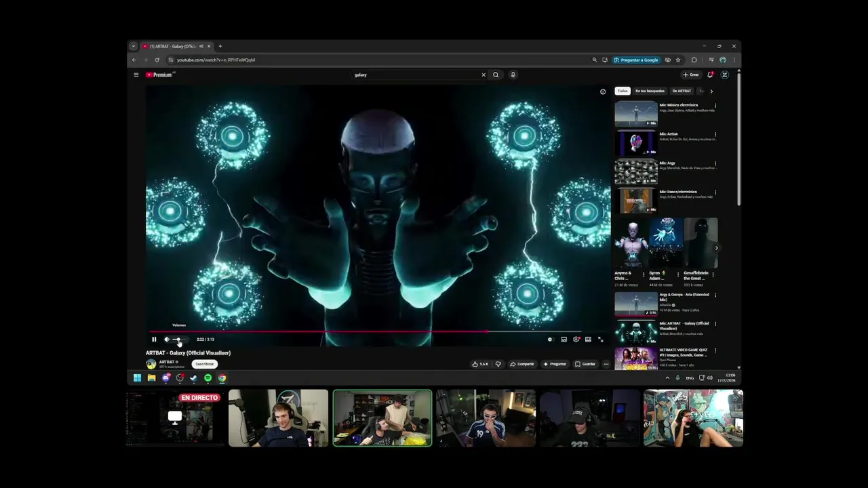
Task: Open the 'Anyma & Chris' short
Action: tap(632, 243)
